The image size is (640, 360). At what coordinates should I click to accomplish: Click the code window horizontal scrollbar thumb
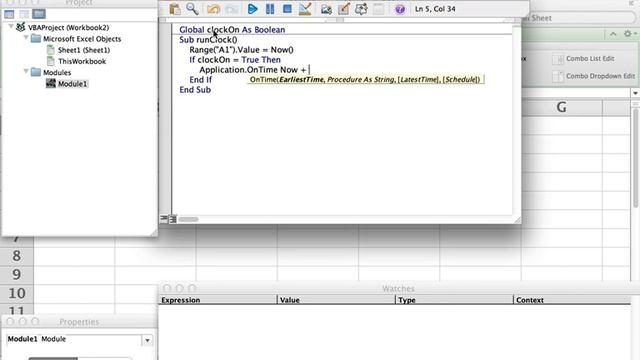click(x=188, y=219)
